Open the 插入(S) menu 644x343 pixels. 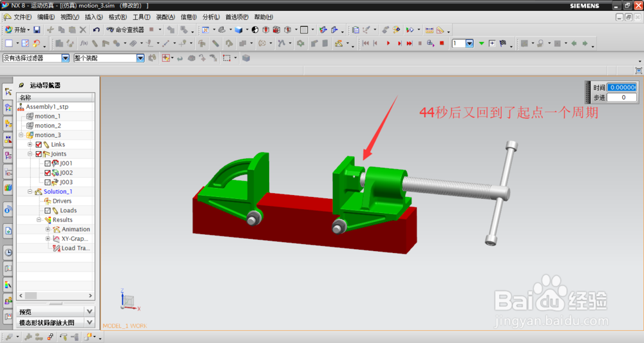(x=93, y=17)
